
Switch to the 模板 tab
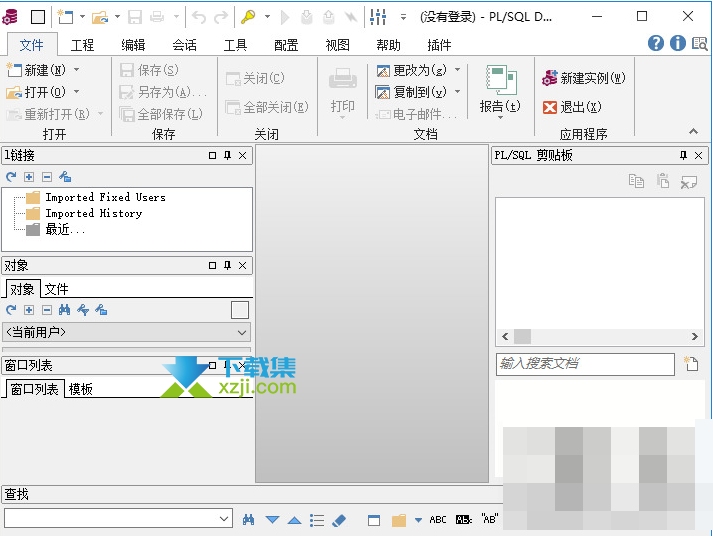[80, 389]
